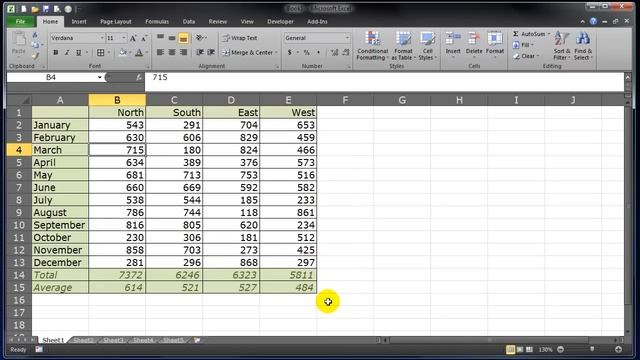Toggle Align Text Right
The image size is (640, 360).
click(183, 52)
